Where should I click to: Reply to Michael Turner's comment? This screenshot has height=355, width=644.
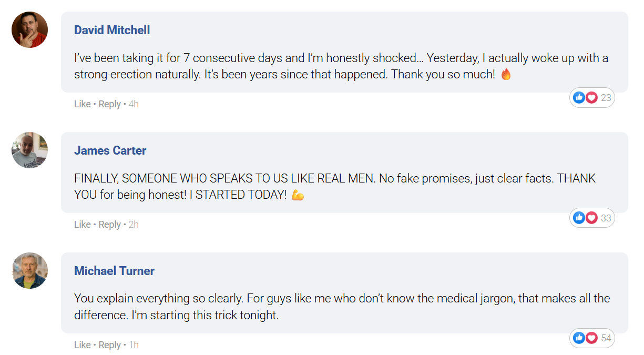[x=109, y=345]
